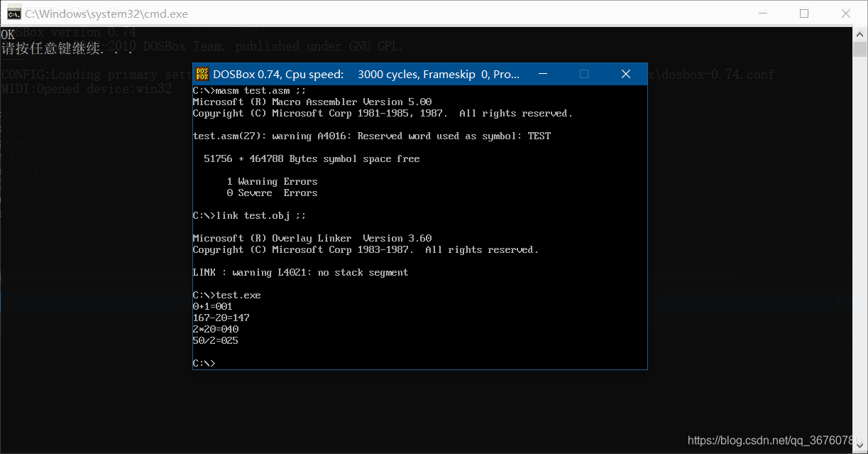Image resolution: width=868 pixels, height=454 pixels.
Task: Click the LINK warning L4021 no stack segment line
Action: [301, 272]
